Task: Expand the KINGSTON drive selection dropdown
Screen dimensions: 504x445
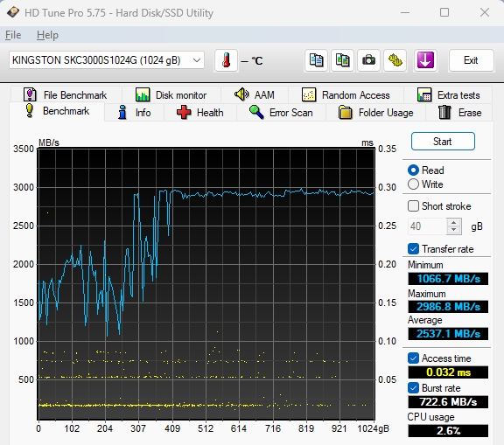Action: [197, 60]
